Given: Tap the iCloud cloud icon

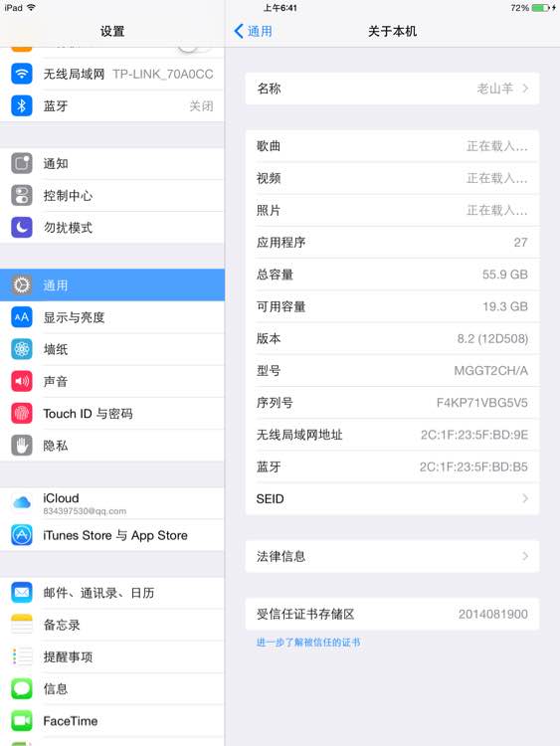Looking at the screenshot, I should coord(22,502).
